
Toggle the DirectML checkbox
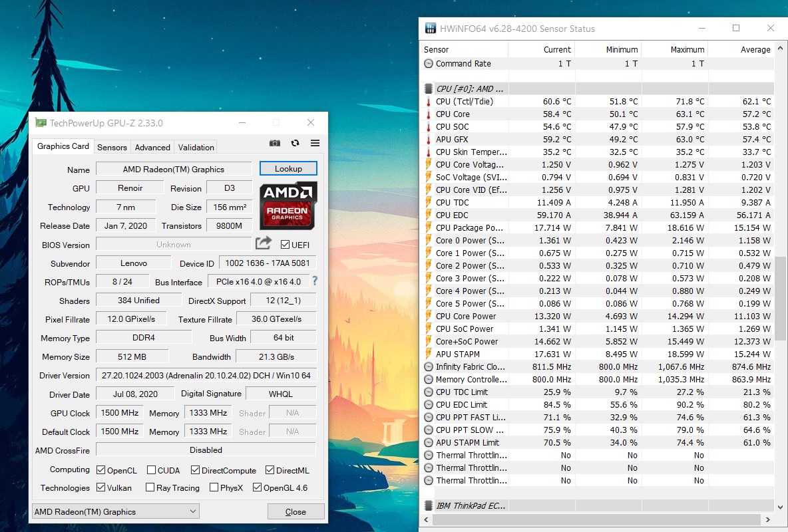click(270, 470)
